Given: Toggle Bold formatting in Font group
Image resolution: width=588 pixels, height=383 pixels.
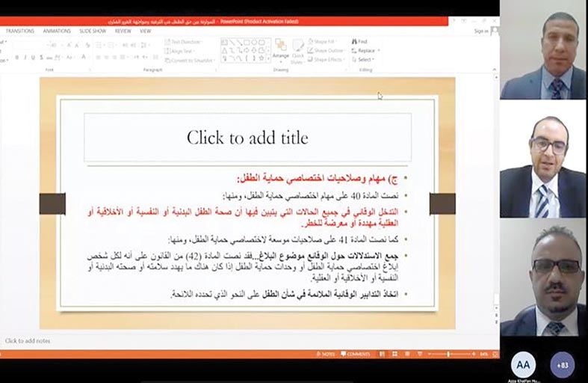Looking at the screenshot, I should pyautogui.click(x=16, y=58).
